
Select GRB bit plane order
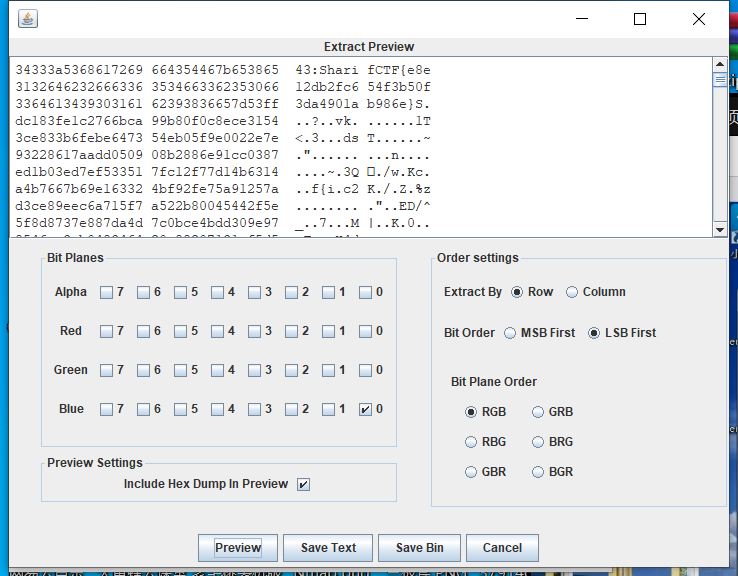538,412
